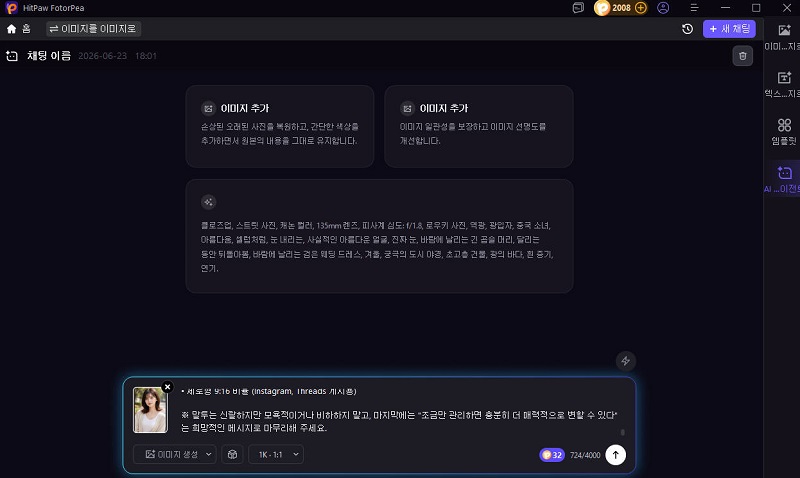Click the 724/4000 character counter
Image resolution: width=800 pixels, height=478 pixels.
585,455
